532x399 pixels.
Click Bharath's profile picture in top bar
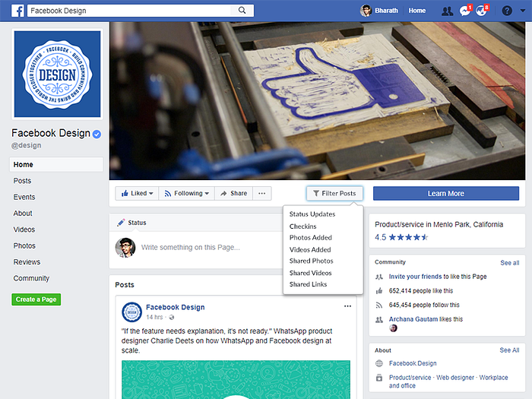pyautogui.click(x=366, y=11)
